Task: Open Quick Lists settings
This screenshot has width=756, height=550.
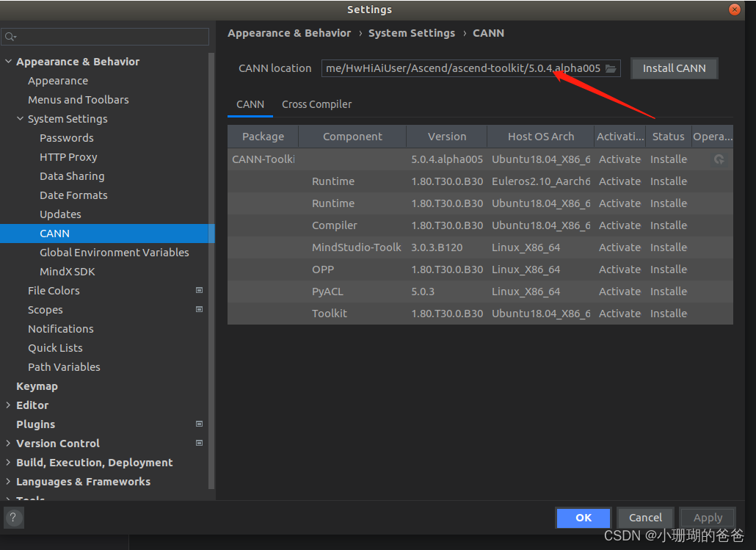Action: (55, 348)
